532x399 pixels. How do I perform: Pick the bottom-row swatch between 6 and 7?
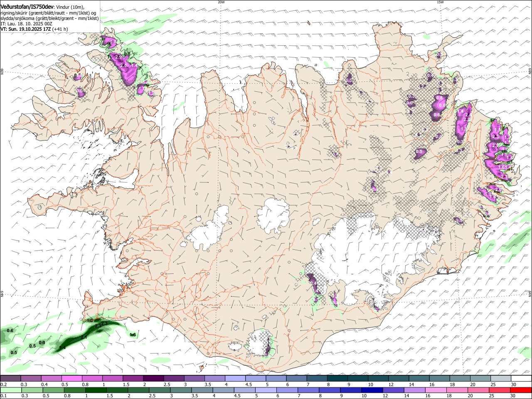[287, 390]
